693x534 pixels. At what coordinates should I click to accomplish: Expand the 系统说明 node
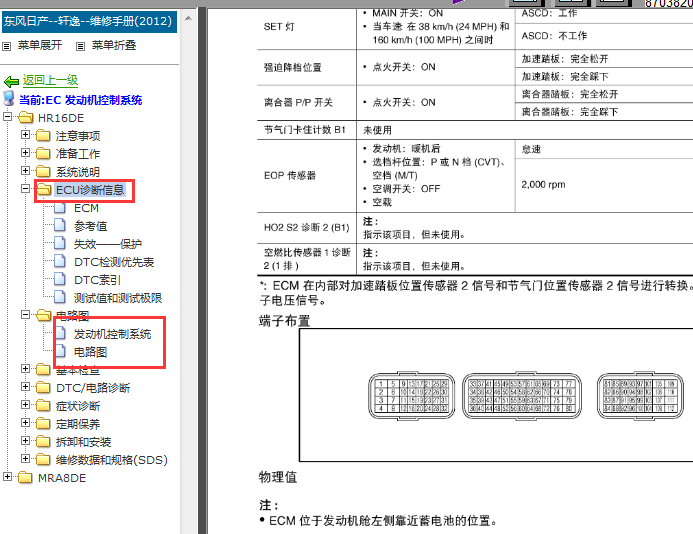pos(26,171)
